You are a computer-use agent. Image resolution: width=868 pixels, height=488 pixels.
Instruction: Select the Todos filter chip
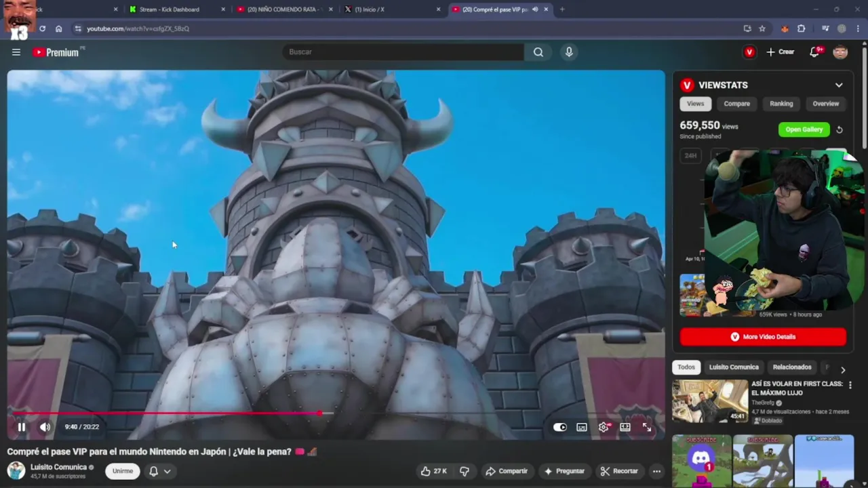click(686, 367)
